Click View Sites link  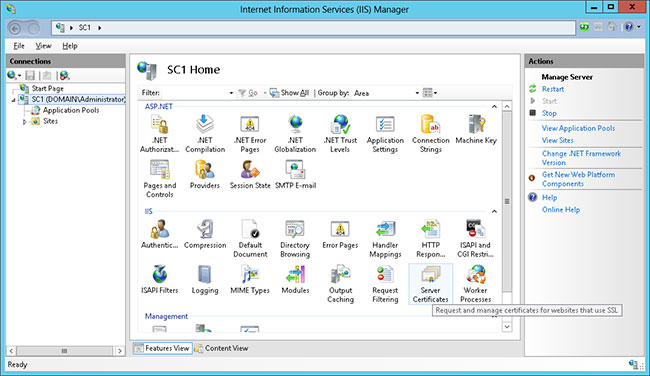coord(558,141)
